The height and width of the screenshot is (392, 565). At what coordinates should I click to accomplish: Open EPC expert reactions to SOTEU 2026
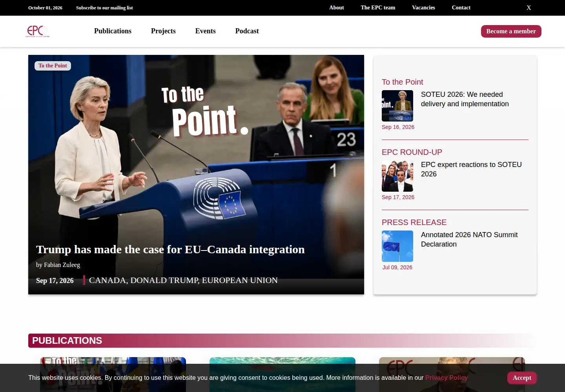tap(471, 169)
